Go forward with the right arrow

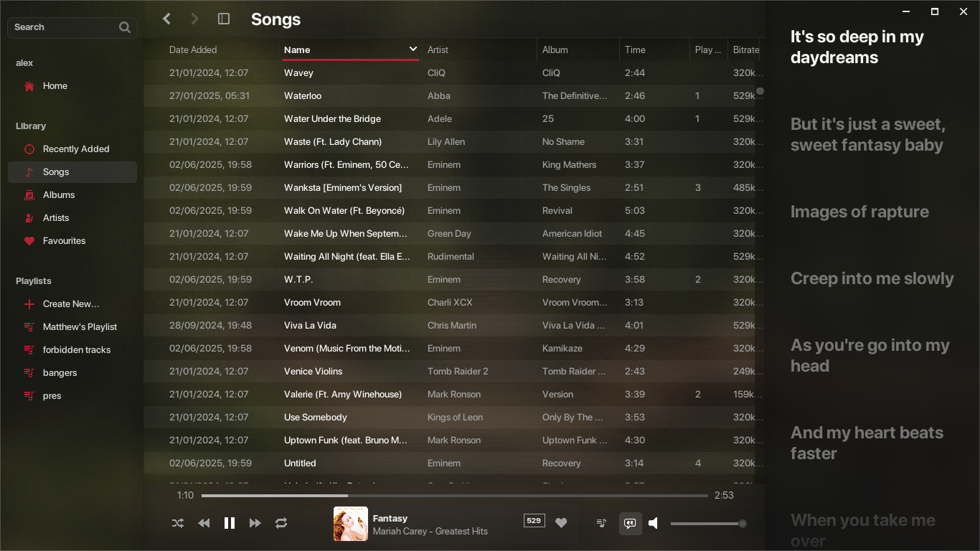coord(194,19)
